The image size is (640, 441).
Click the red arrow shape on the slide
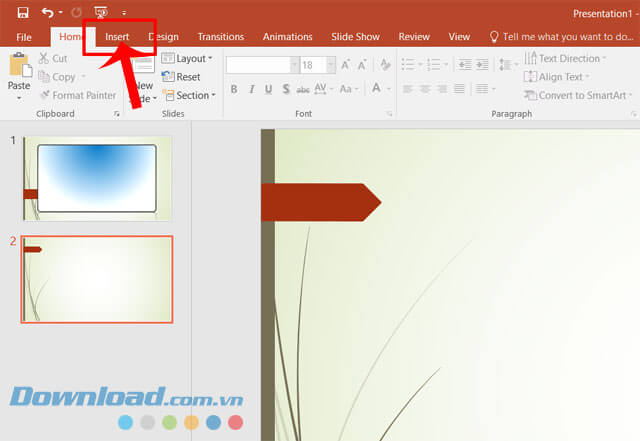(321, 203)
